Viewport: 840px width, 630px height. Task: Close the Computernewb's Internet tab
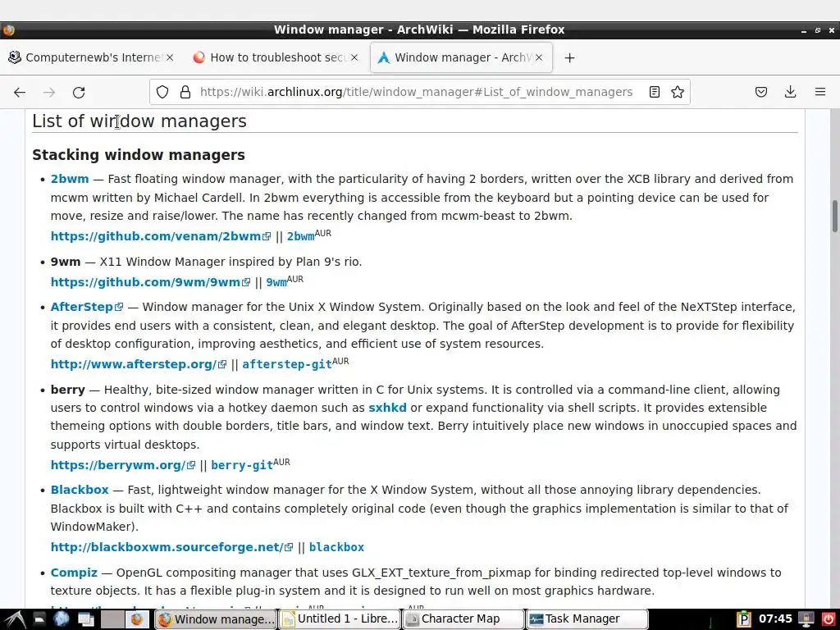tap(170, 57)
